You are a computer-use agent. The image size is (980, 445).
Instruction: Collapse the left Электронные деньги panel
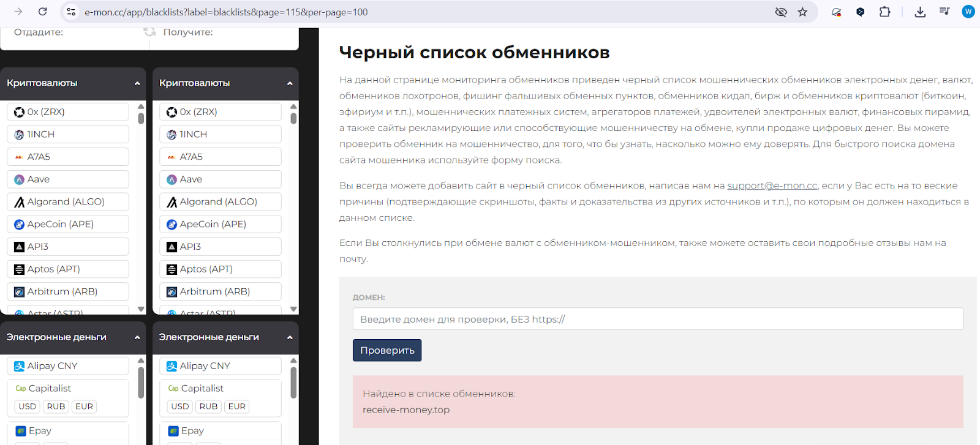point(137,337)
